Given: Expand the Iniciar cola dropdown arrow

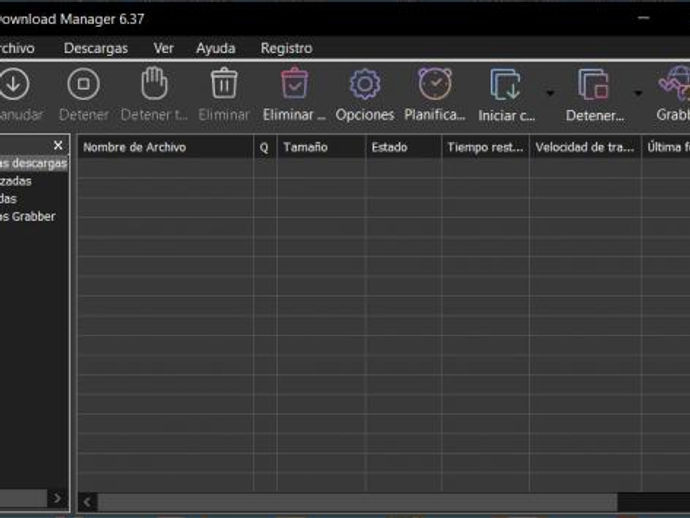Looking at the screenshot, I should pyautogui.click(x=550, y=93).
